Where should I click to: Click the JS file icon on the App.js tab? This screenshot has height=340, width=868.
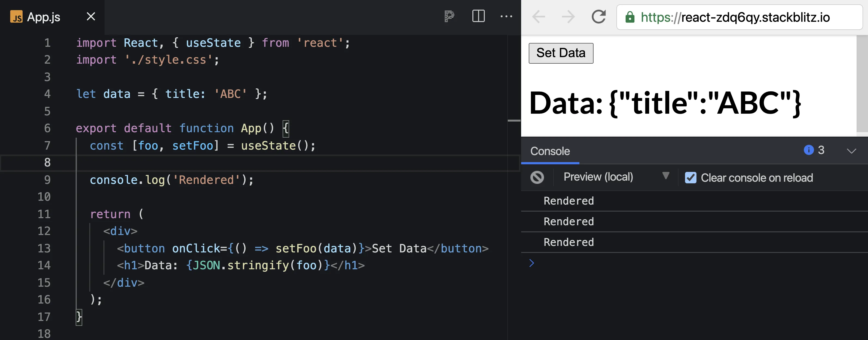[x=16, y=17]
